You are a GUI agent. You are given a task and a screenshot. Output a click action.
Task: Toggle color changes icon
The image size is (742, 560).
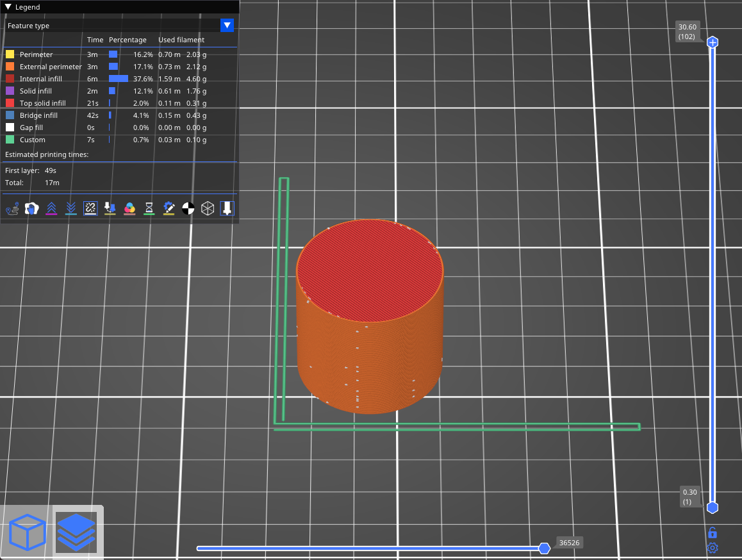pyautogui.click(x=129, y=208)
